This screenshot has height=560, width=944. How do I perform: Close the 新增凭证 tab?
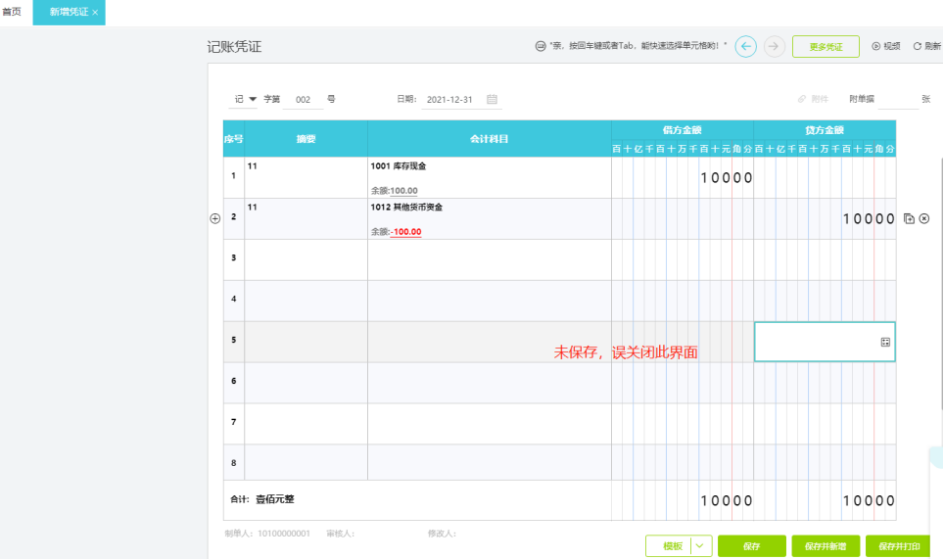95,12
